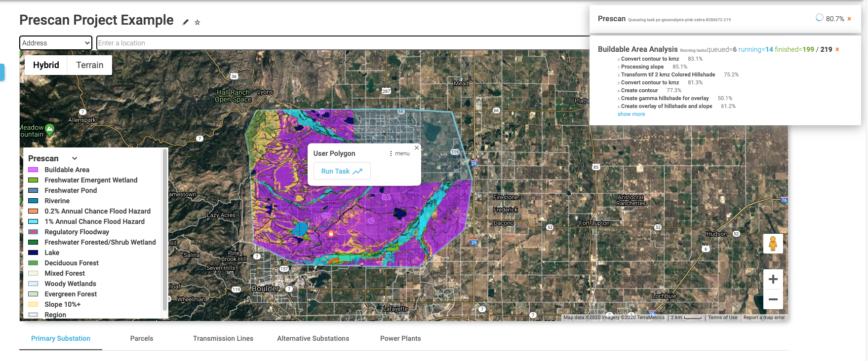Screen dimensions: 868x361
Task: Select the Region legend entry
Action: pos(55,315)
